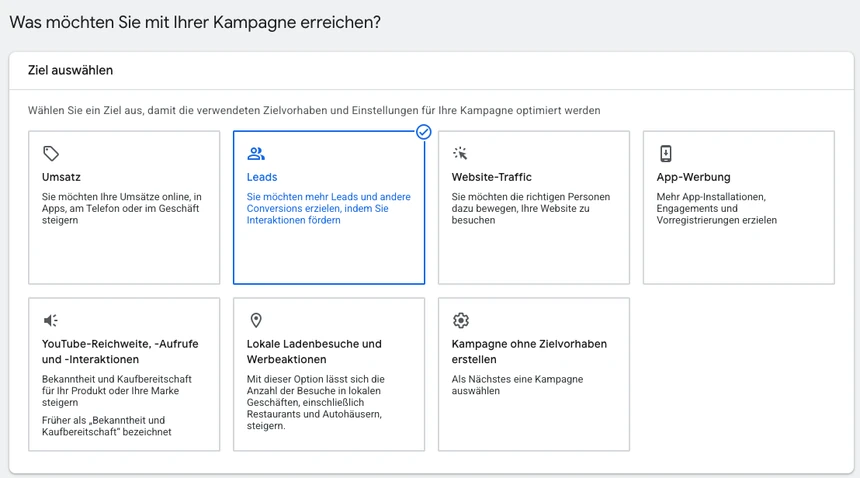Viewport: 860px width, 478px height.
Task: Pick the YouTube-Reichweite, -Aufrufe und -Interaktionen title
Action: (120, 351)
